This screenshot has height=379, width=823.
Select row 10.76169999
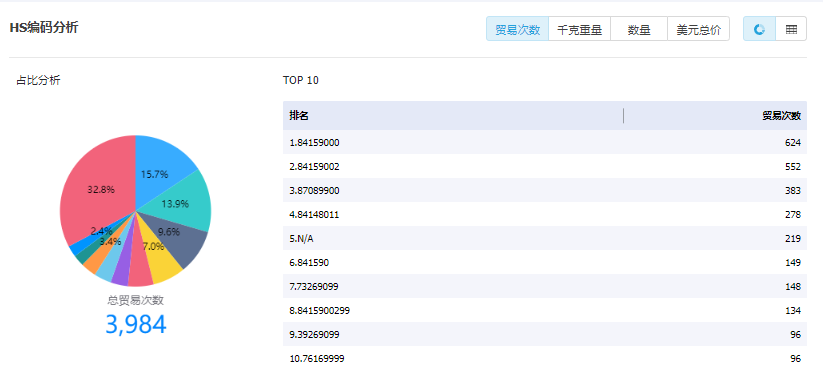pos(545,359)
